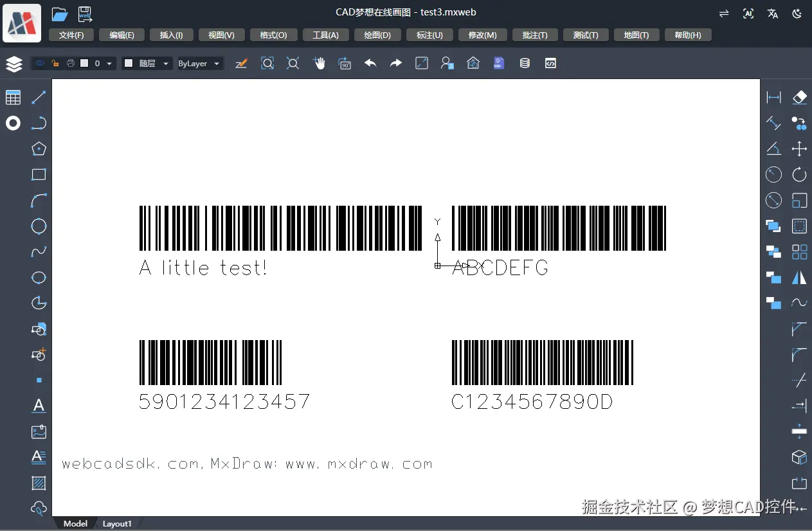Select the single-line Text tool
The width and height of the screenshot is (812, 531).
(x=39, y=406)
